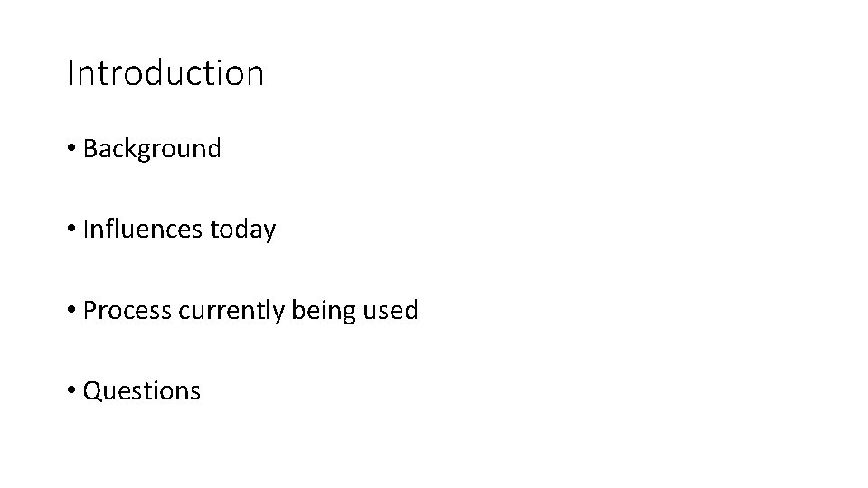868x488 pixels.
Task: Click the capital I in Introduction
Action: point(71,73)
